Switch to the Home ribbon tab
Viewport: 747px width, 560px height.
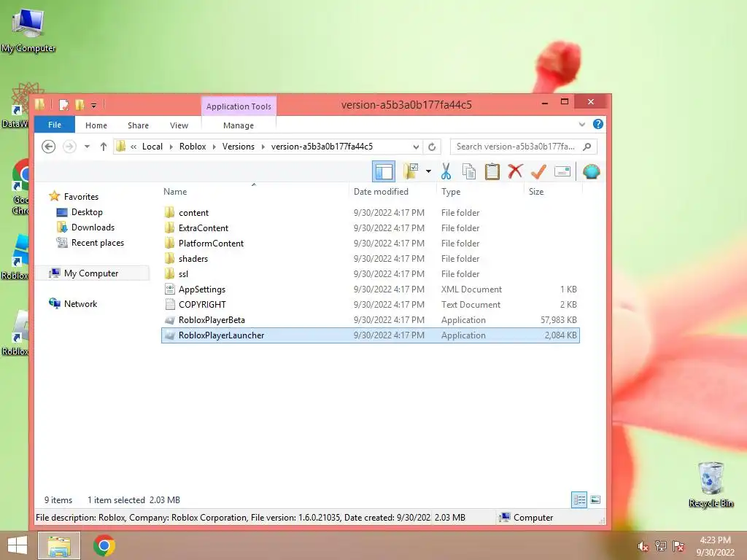(x=96, y=125)
